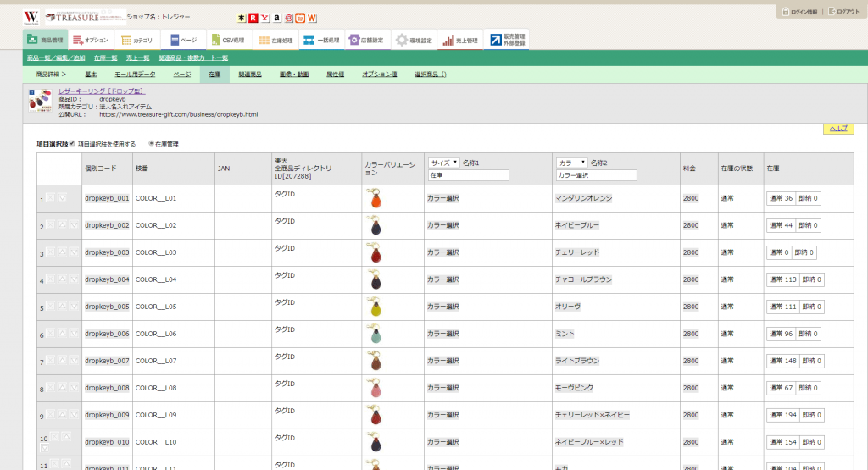868x470 pixels.
Task: Switch to the オプション値 tab
Action: pyautogui.click(x=379, y=75)
